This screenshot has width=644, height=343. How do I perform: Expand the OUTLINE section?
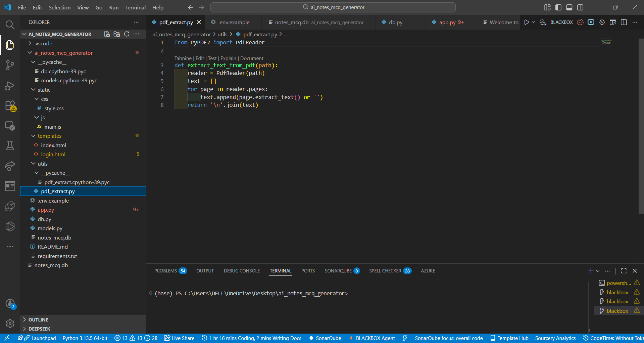(38, 319)
